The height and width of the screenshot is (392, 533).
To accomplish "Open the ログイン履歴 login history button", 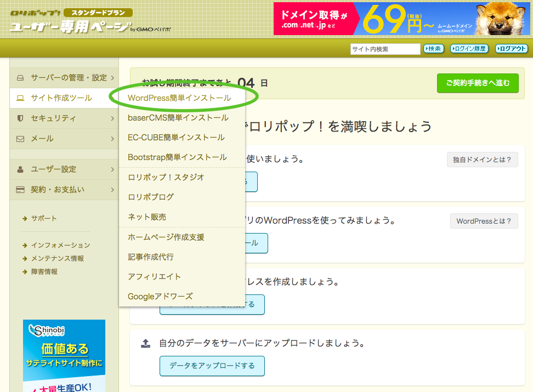I will pos(469,49).
